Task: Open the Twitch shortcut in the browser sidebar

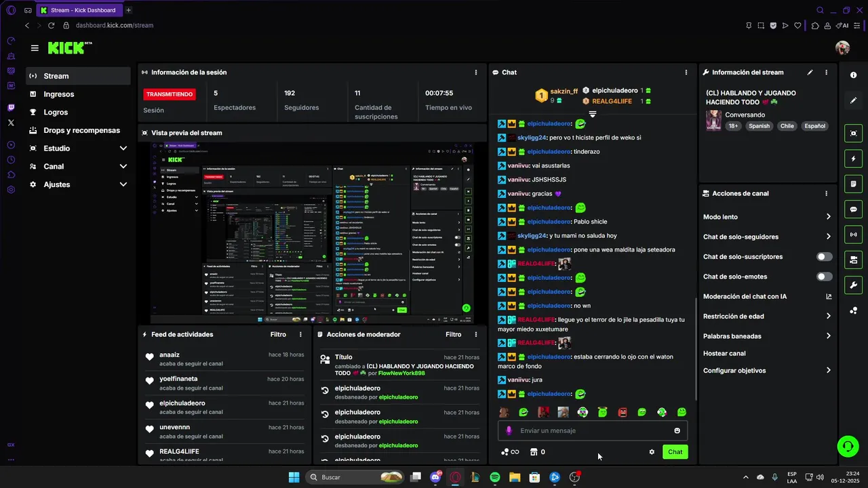Action: tap(11, 108)
